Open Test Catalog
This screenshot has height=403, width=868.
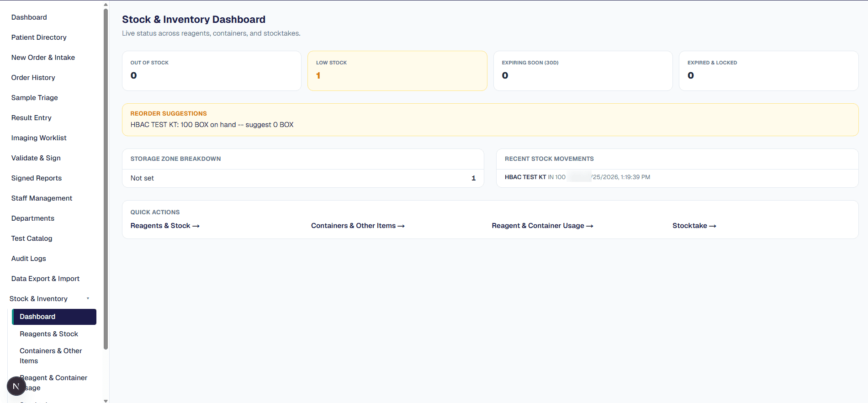point(32,239)
